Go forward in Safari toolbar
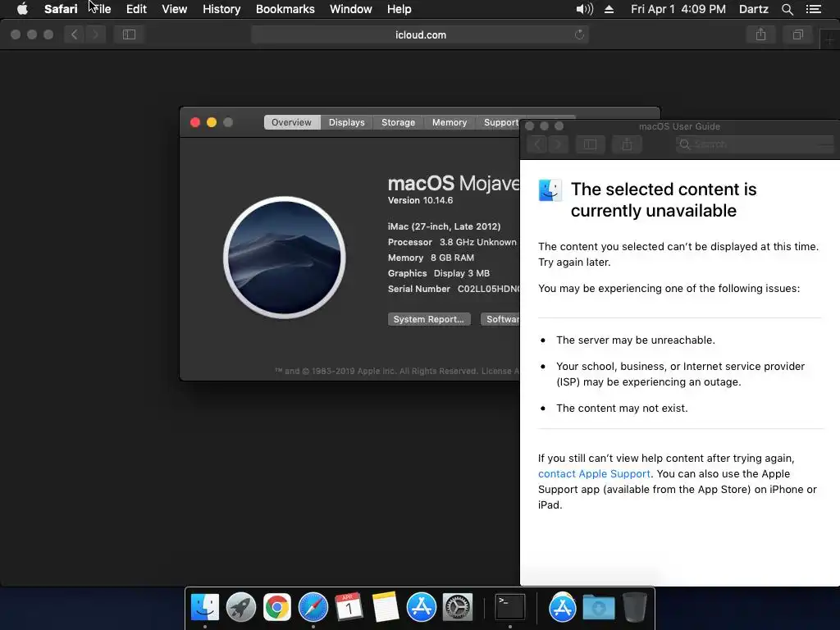The width and height of the screenshot is (840, 630). (x=95, y=34)
